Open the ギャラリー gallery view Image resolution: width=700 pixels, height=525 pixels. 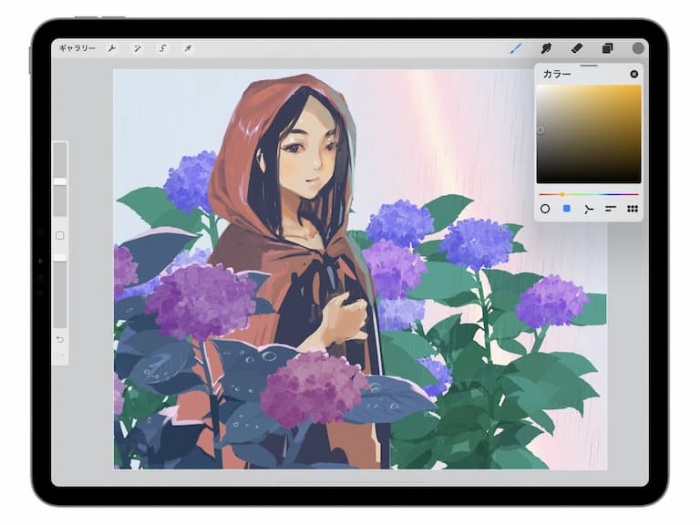coord(77,48)
